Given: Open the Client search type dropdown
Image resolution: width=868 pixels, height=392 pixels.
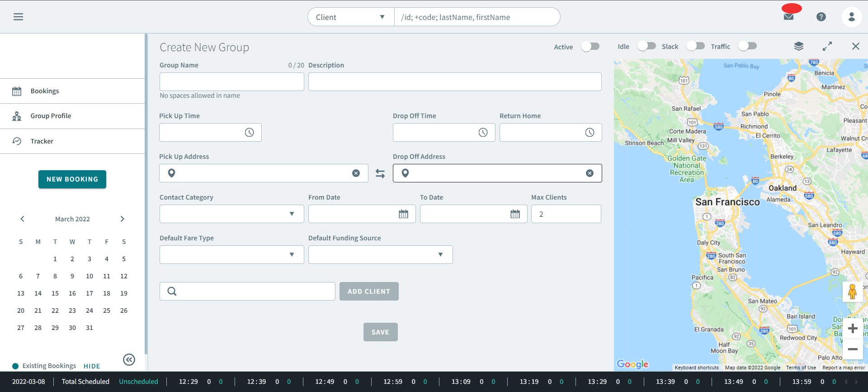Looking at the screenshot, I should point(351,17).
